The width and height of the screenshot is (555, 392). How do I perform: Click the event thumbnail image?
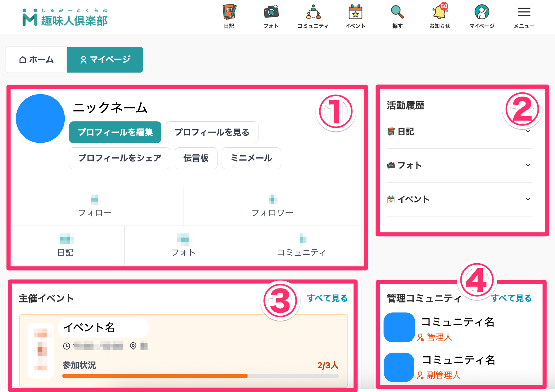(x=41, y=350)
